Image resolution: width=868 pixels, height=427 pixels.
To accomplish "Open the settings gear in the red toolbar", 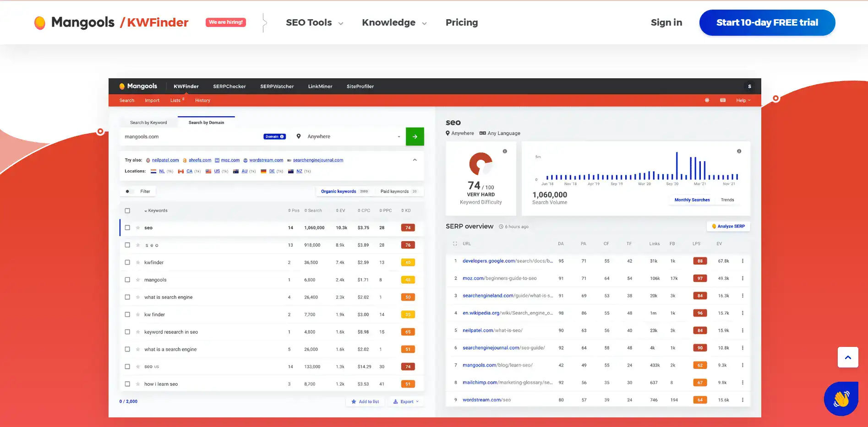I will point(707,100).
